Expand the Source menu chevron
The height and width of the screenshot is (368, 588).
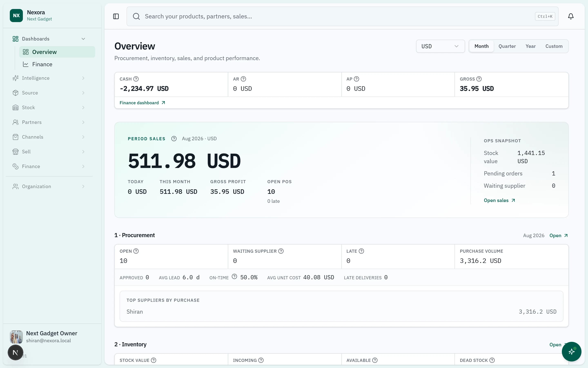pos(83,93)
